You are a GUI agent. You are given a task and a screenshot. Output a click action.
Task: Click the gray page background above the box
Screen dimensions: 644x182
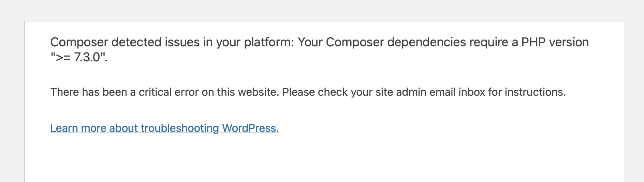322,10
